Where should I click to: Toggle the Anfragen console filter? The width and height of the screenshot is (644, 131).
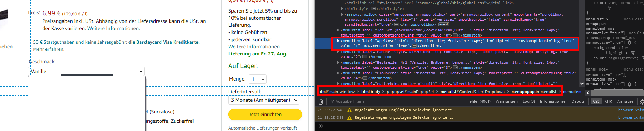[625, 102]
